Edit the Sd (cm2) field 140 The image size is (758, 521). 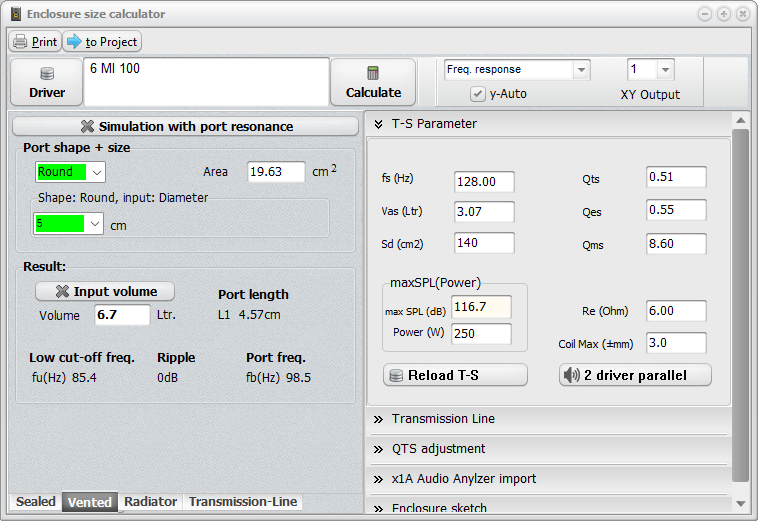click(x=484, y=243)
